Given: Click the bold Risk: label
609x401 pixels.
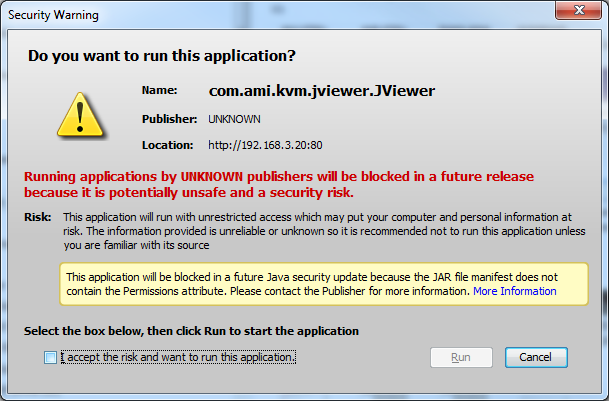Looking at the screenshot, I should pyautogui.click(x=38, y=217).
